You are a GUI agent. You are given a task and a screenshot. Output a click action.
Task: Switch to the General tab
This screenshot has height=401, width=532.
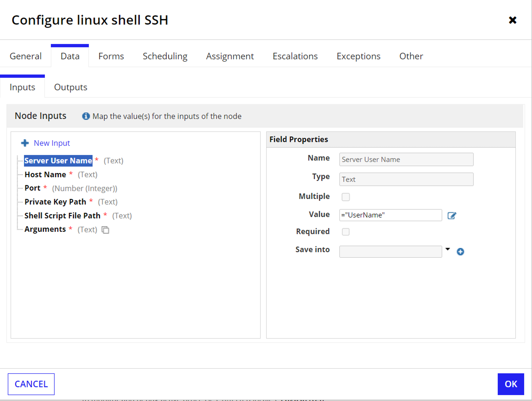(25, 56)
